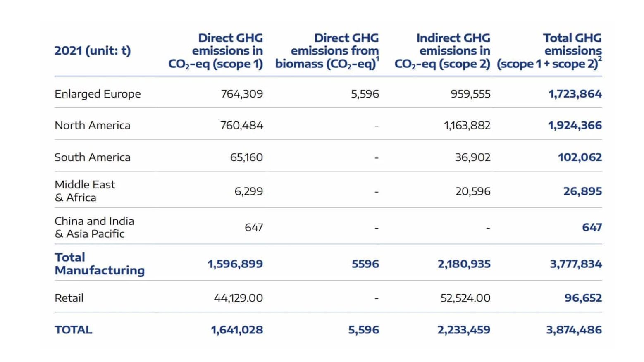Select the Indirect GHG scope 2 column header

click(442, 51)
